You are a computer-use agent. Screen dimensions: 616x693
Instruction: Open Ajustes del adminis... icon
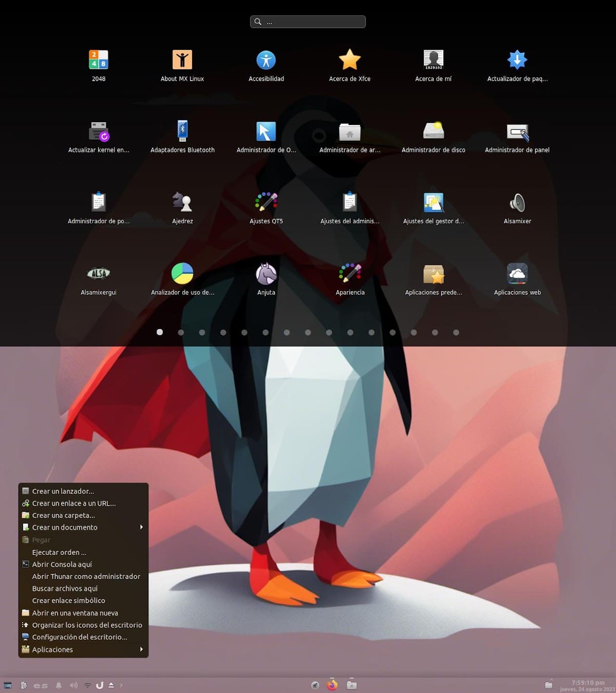tap(350, 202)
